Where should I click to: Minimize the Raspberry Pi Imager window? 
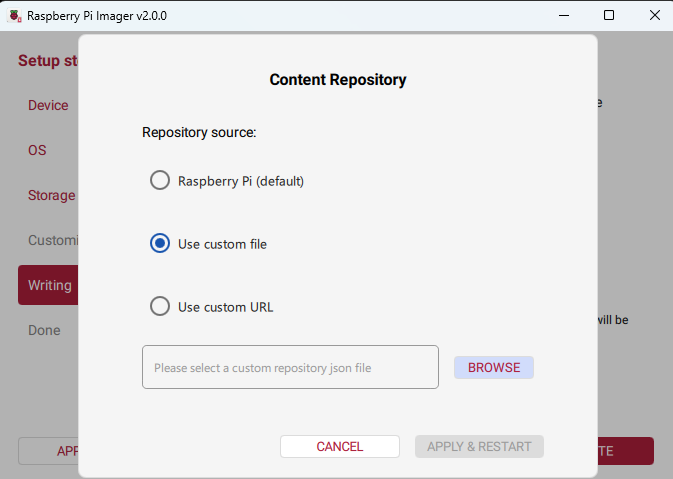563,15
